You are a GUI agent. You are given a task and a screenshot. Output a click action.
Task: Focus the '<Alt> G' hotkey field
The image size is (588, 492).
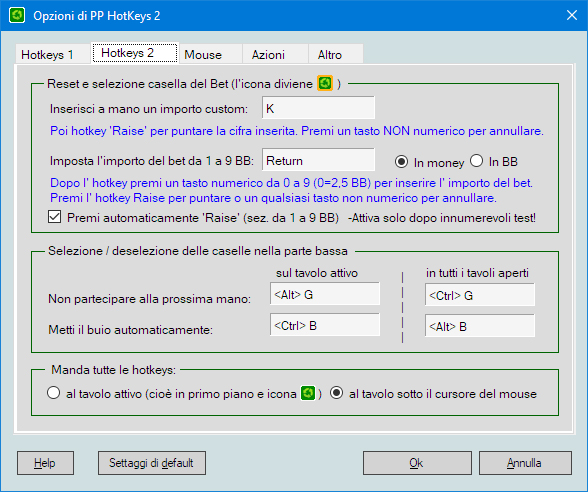point(325,294)
